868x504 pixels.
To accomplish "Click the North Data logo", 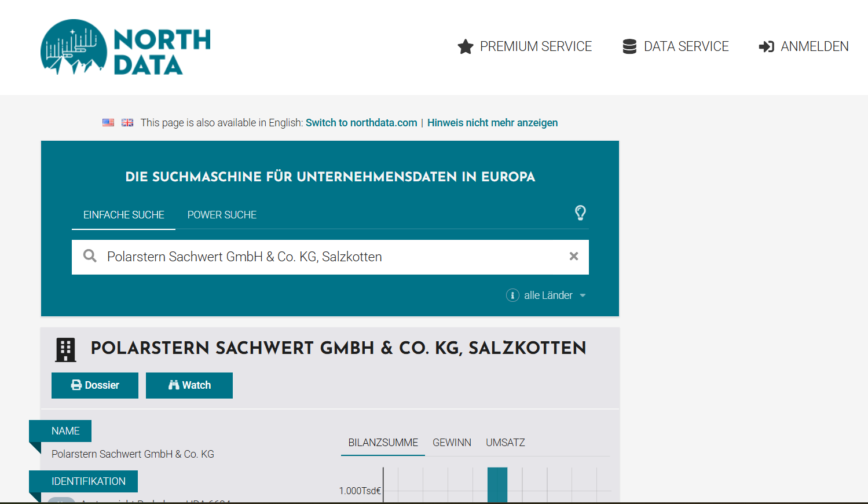I will tap(125, 48).
